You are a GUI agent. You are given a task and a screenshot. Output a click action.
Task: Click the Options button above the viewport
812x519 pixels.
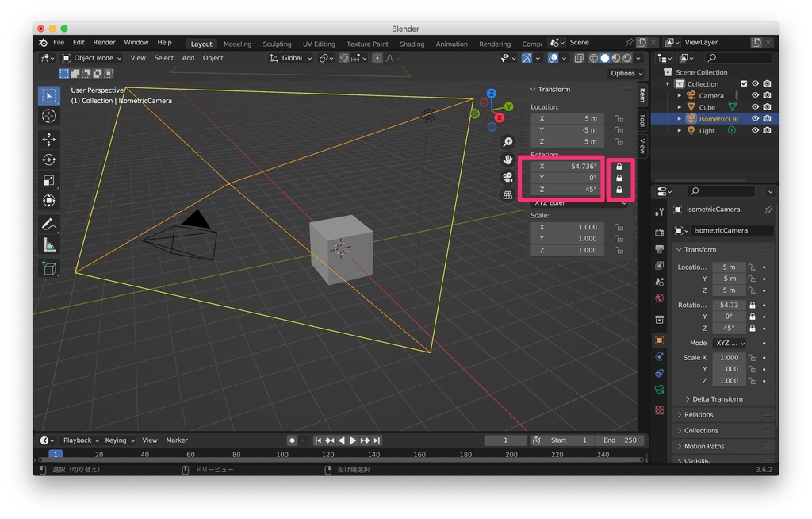(625, 73)
